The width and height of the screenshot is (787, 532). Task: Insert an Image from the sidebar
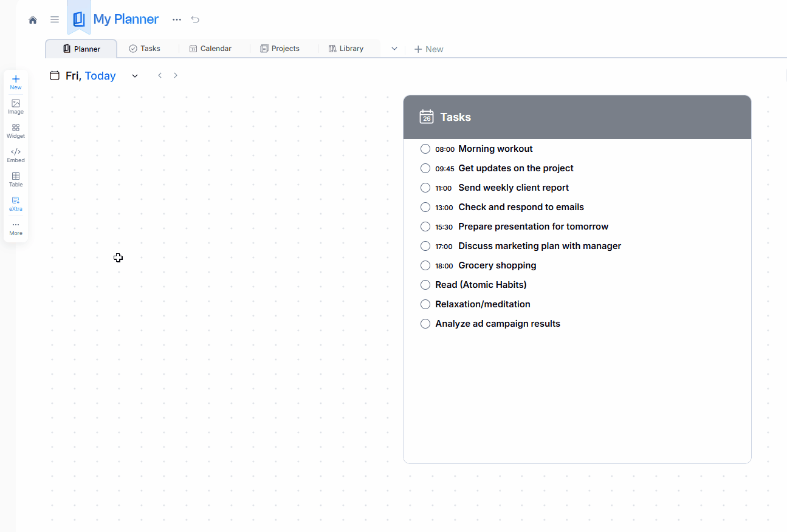(16, 106)
